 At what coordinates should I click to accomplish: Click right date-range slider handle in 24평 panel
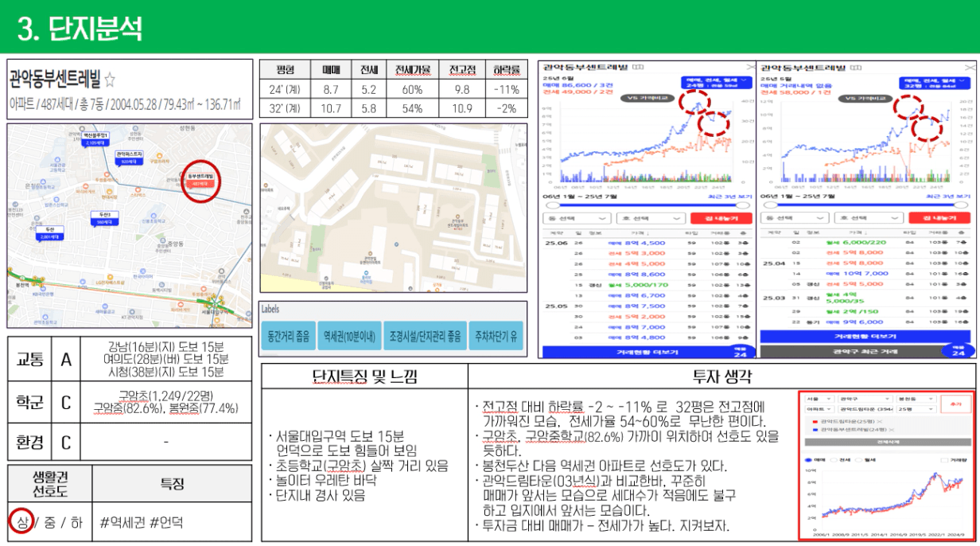743,205
